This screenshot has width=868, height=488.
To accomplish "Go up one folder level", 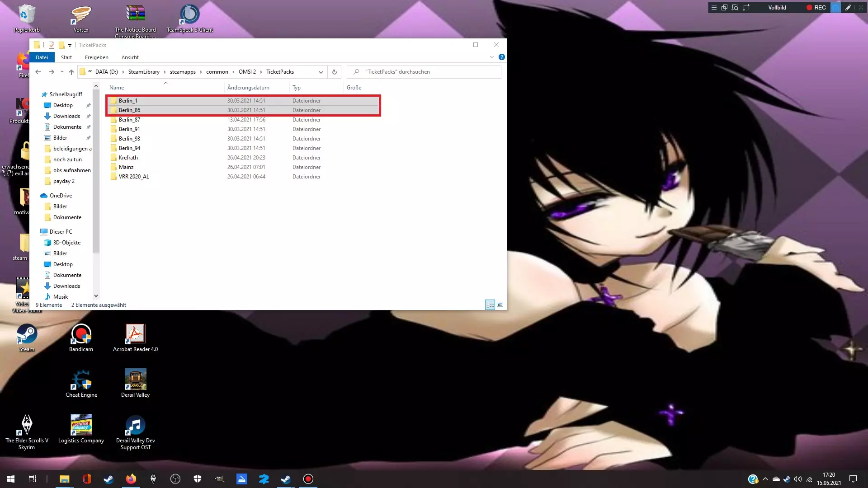I will coord(71,72).
